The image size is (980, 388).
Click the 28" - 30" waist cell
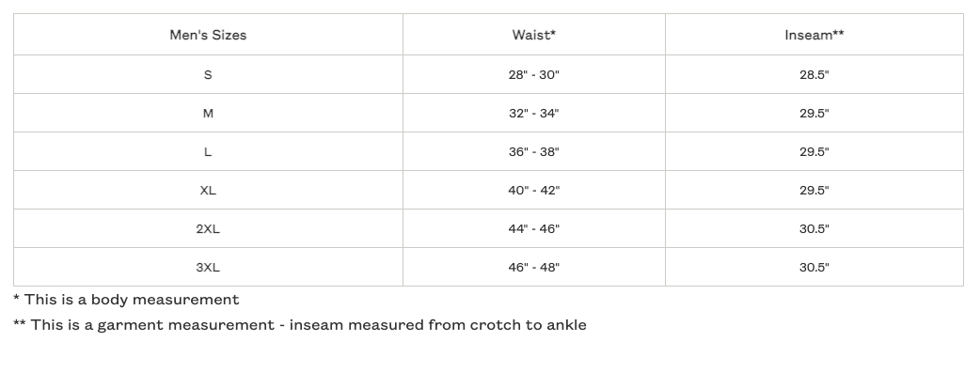[x=534, y=74]
